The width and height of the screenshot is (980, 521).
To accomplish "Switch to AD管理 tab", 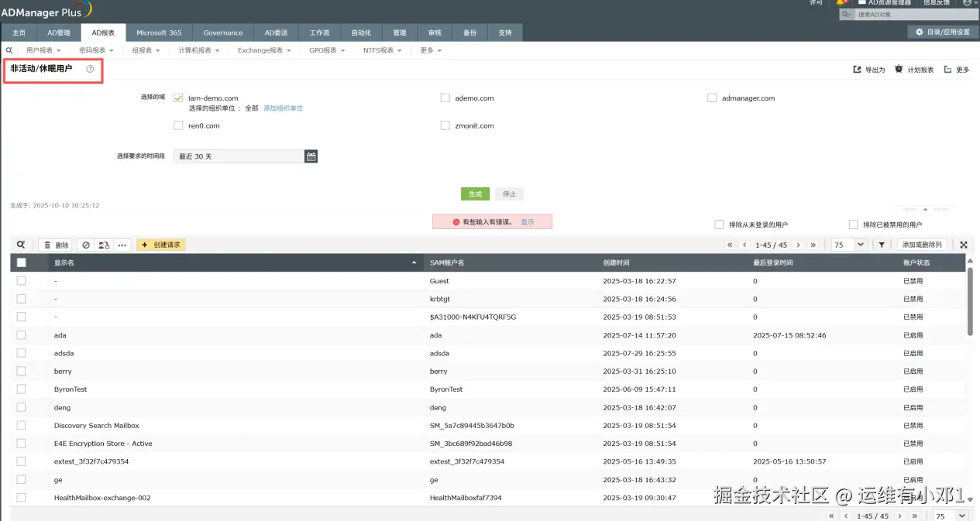I will point(59,33).
